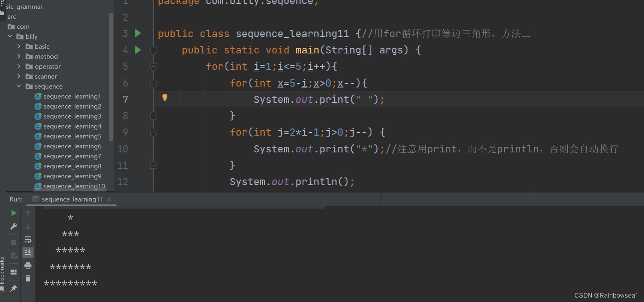Toggle soft-wrap in the Run console
Viewport: 644px width, 302px height.
click(x=28, y=240)
